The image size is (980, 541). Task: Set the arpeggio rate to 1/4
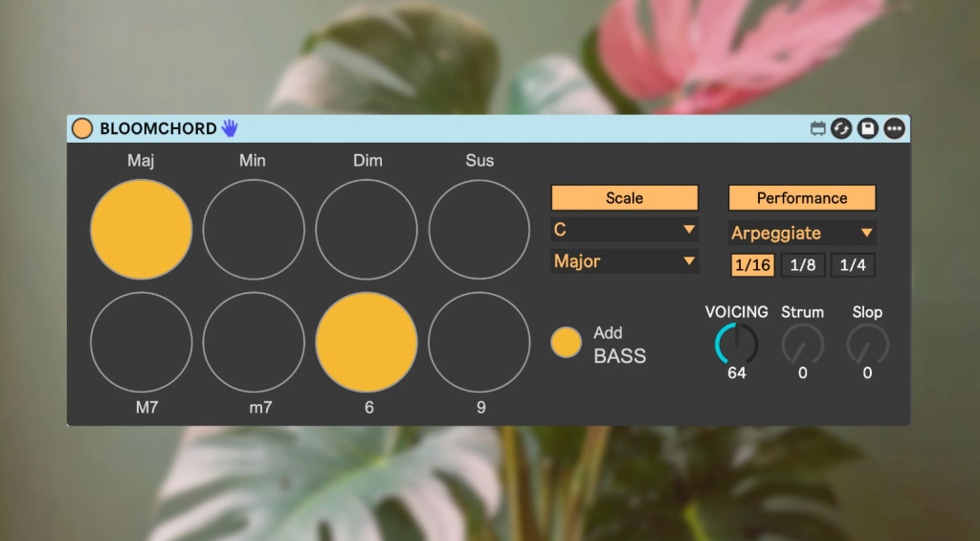tap(853, 265)
